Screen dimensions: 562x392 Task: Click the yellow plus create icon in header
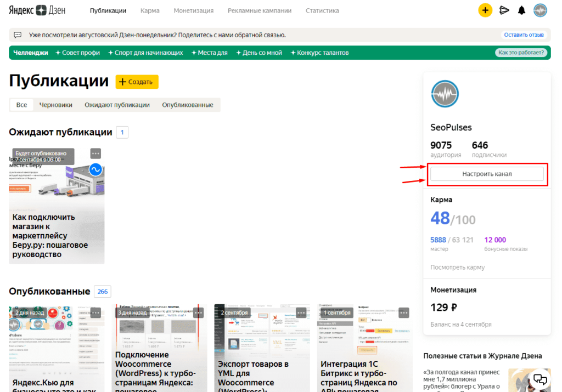[x=485, y=10]
